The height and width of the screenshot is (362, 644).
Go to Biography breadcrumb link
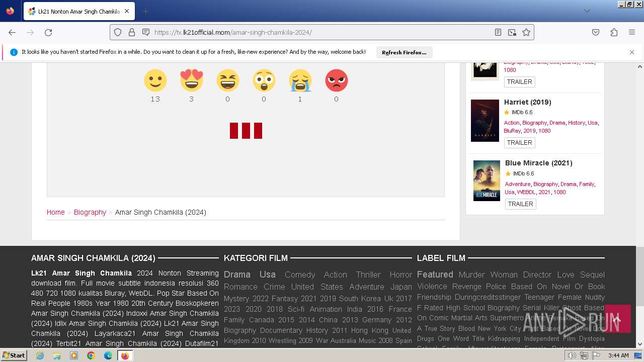tap(90, 212)
